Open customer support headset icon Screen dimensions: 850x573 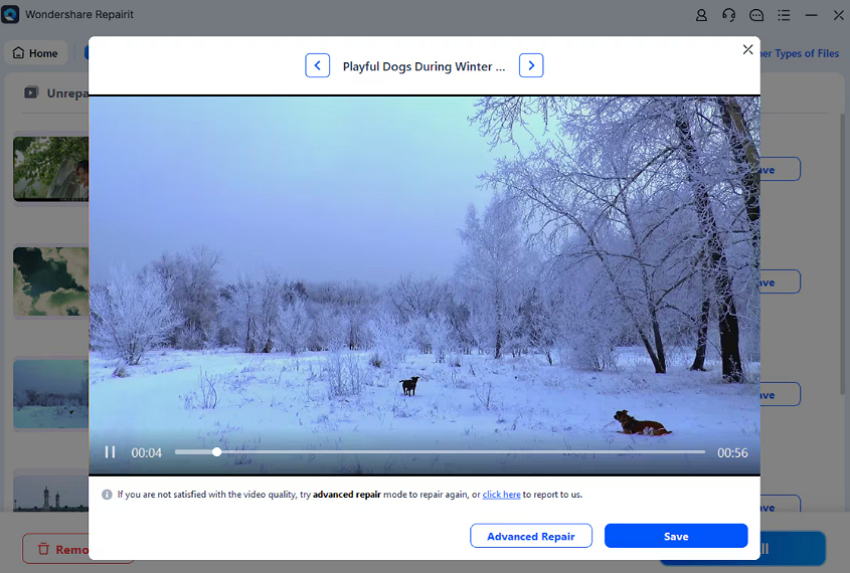tap(729, 15)
